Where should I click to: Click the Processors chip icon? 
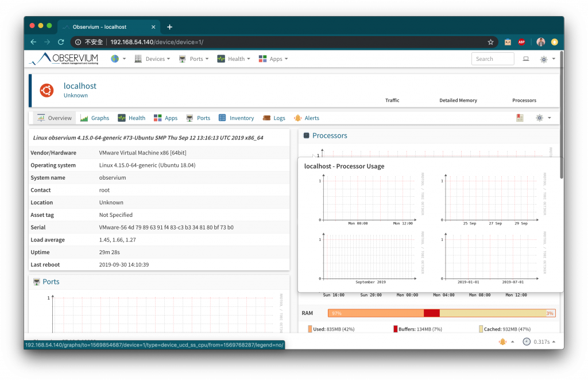pyautogui.click(x=307, y=135)
